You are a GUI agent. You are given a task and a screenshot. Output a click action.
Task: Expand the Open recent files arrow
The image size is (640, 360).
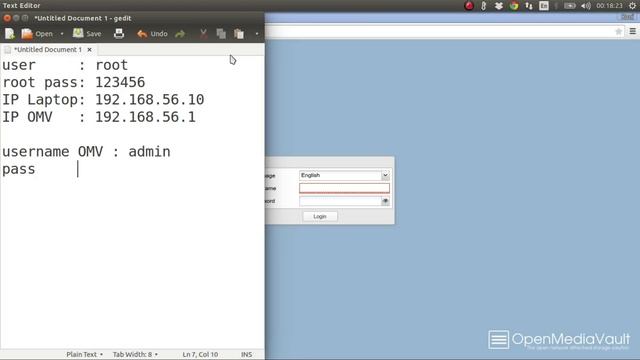coord(62,34)
